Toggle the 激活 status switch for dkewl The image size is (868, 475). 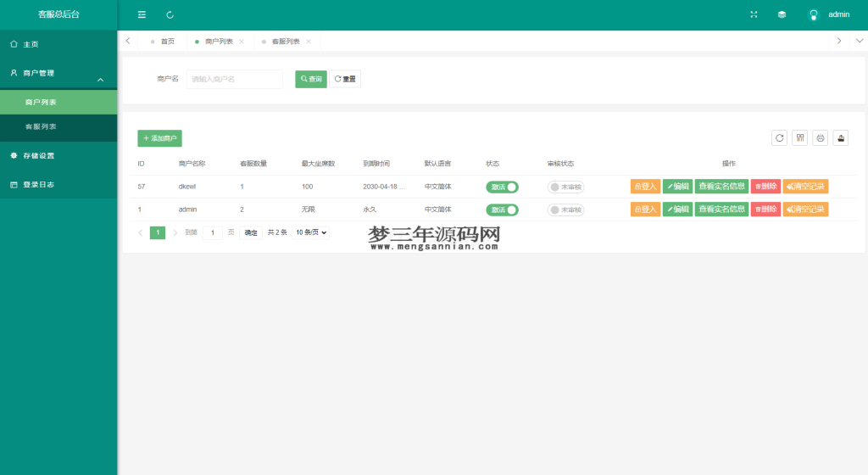[502, 187]
